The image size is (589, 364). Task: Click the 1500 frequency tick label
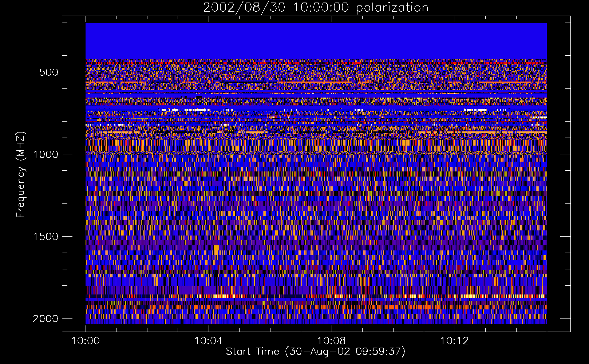click(x=46, y=237)
